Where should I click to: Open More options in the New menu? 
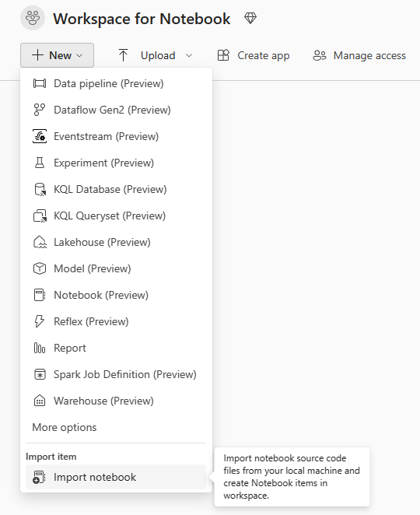(x=65, y=427)
